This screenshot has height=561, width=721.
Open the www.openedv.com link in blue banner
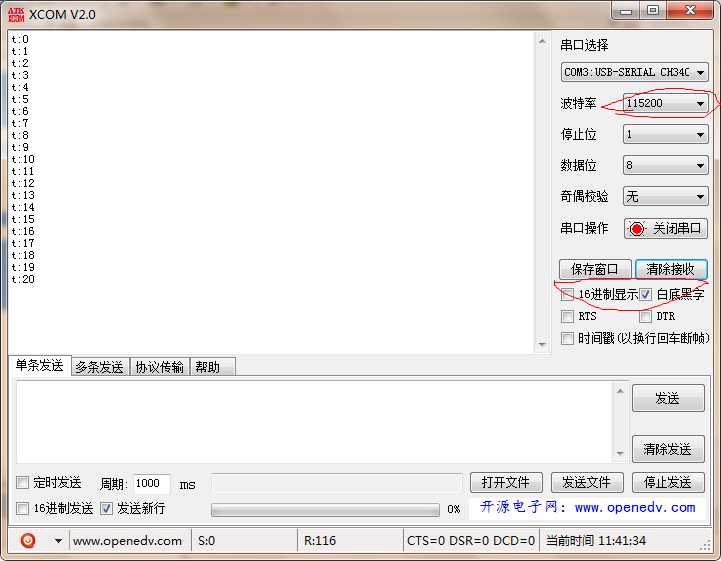tap(635, 508)
